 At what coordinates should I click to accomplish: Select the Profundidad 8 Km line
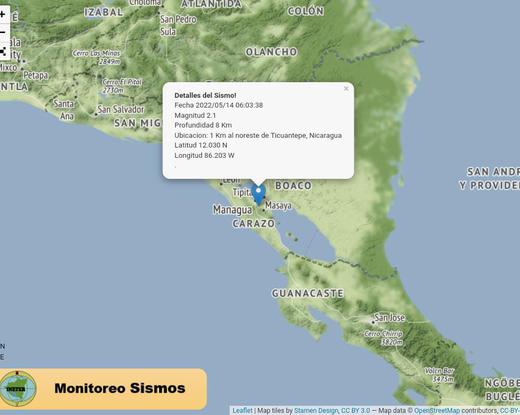pos(203,125)
